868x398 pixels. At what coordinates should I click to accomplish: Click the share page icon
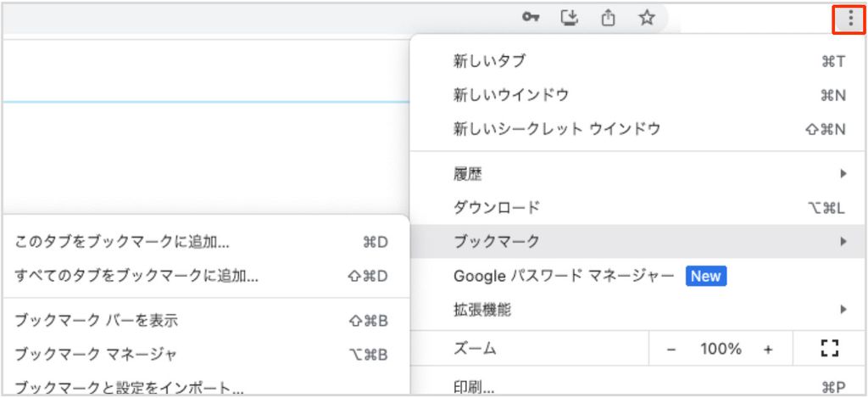(x=608, y=19)
